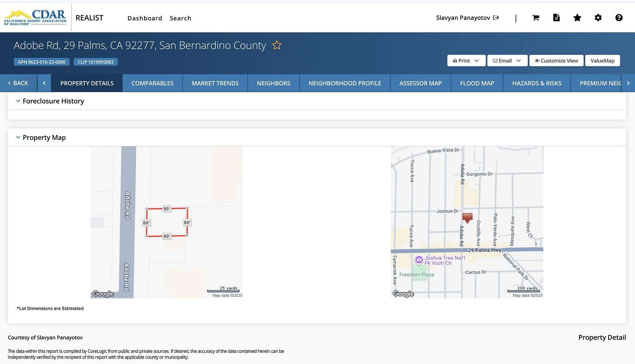
Task: Collapse the Property Map section
Action: click(x=18, y=137)
